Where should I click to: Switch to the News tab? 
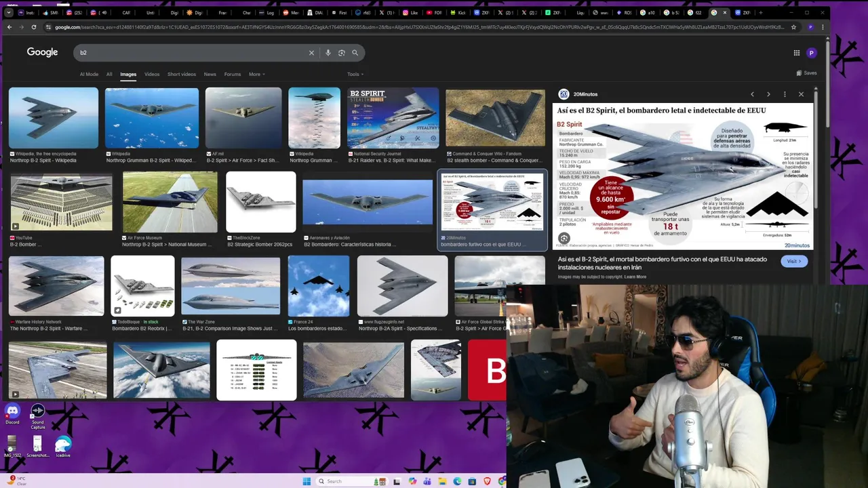click(x=210, y=74)
